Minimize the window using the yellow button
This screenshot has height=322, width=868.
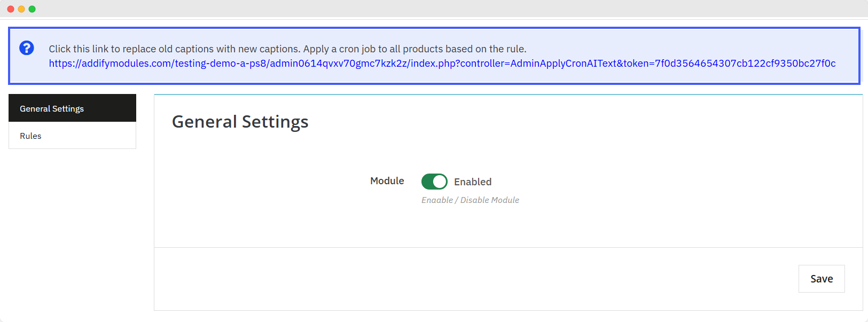tap(21, 9)
